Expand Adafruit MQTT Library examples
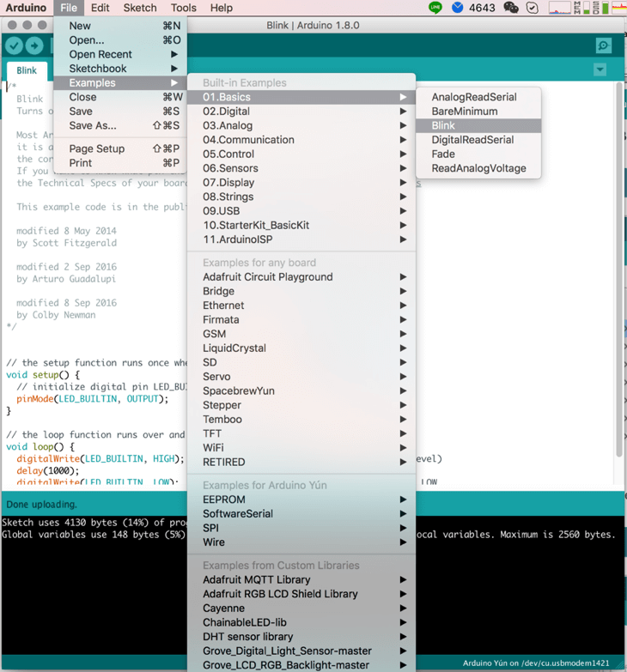Screen dimensions: 627x672 (301, 579)
